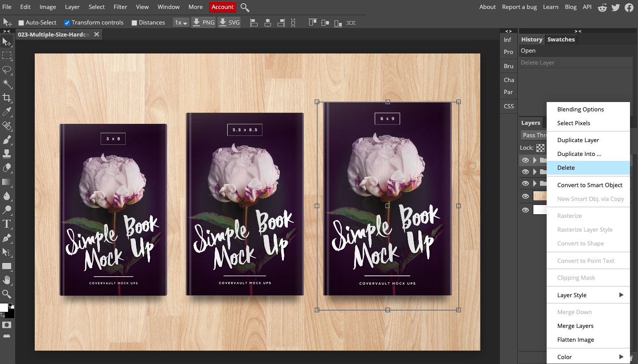
Task: Enable the Auto-Select checkbox
Action: pos(21,23)
